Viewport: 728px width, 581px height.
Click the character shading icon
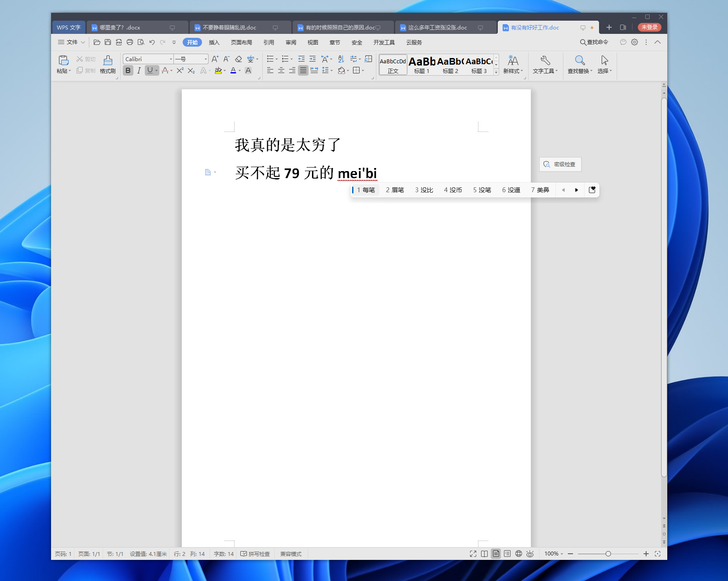pyautogui.click(x=248, y=70)
